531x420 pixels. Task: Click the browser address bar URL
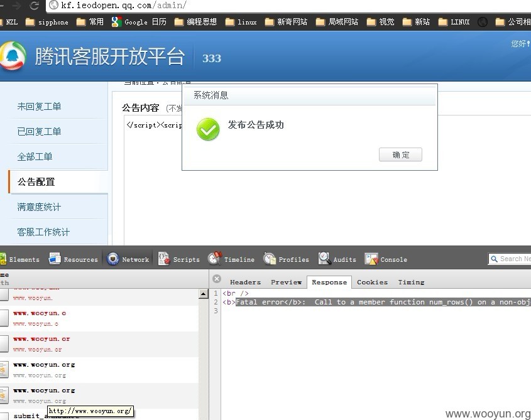124,5
